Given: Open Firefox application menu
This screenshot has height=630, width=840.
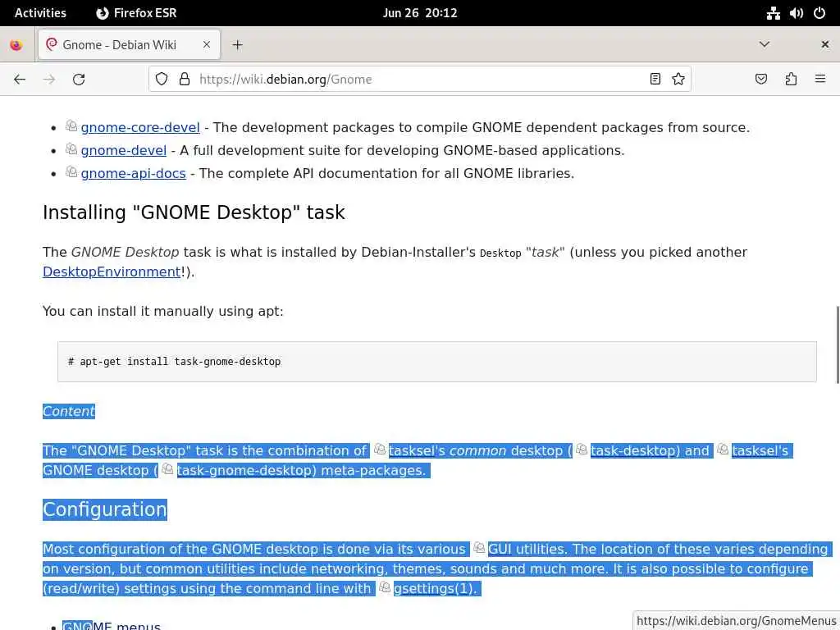Looking at the screenshot, I should (x=820, y=80).
